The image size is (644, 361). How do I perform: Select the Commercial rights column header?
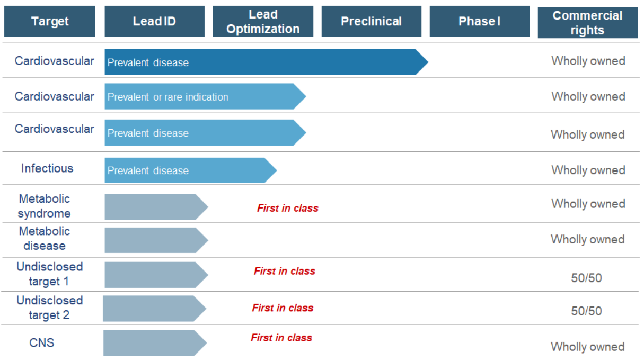(x=587, y=23)
